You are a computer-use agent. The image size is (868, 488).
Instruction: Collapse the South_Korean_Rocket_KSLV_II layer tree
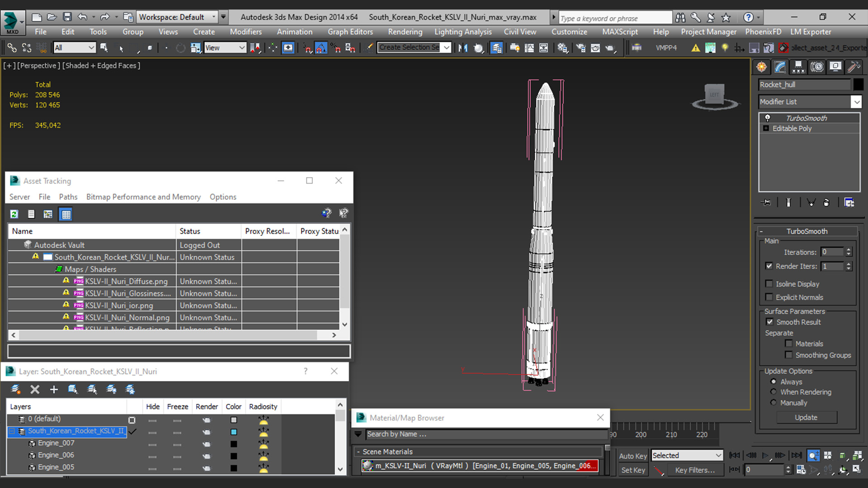[x=12, y=431]
